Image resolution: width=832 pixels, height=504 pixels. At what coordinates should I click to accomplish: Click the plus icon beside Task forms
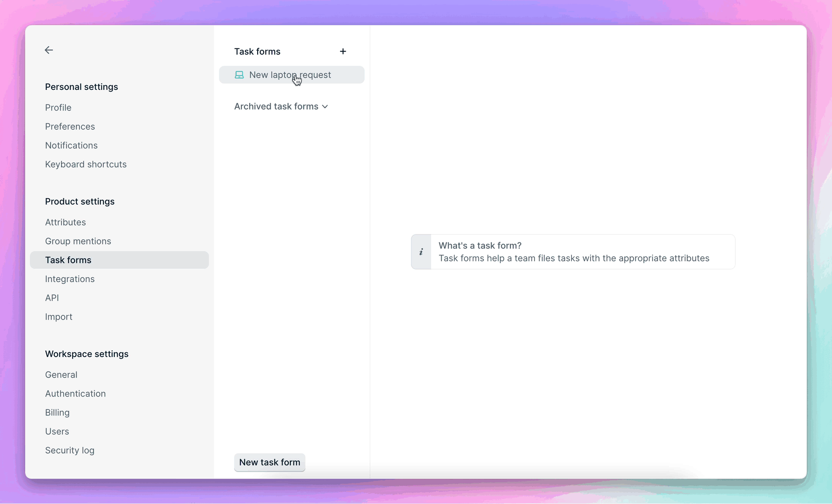coord(343,51)
